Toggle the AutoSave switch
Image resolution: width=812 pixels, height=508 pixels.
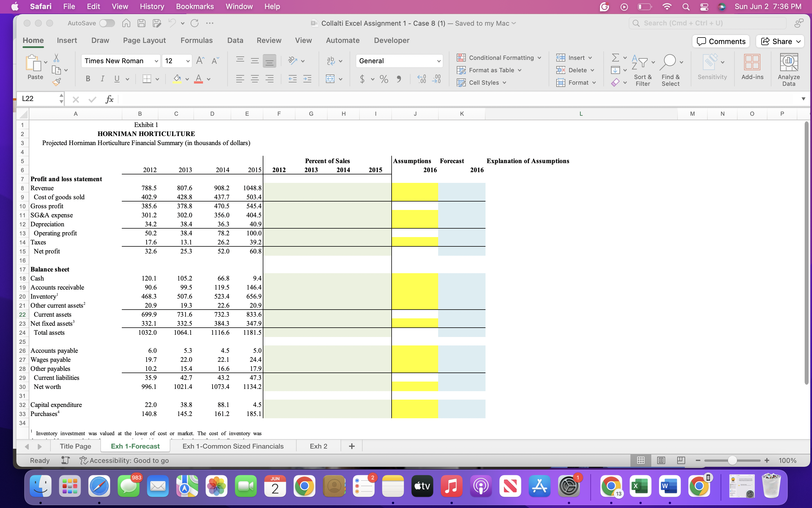[x=107, y=23]
